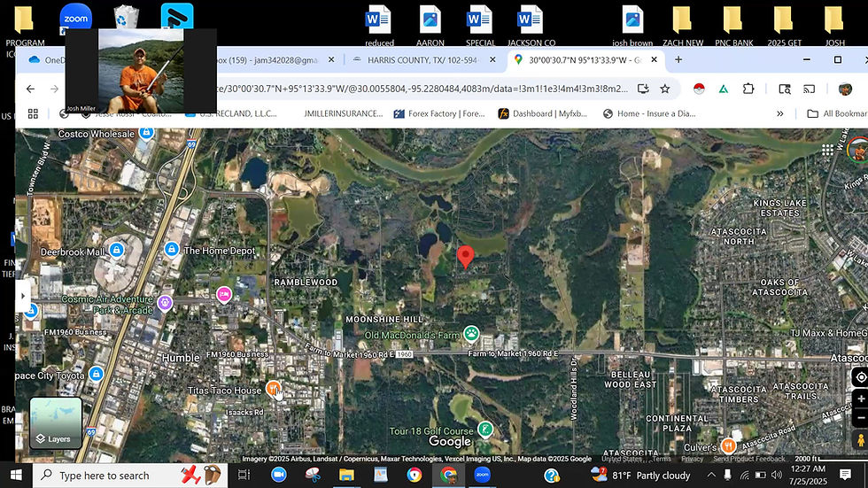Click the red location pin on the map
868x488 pixels.
[x=466, y=257]
